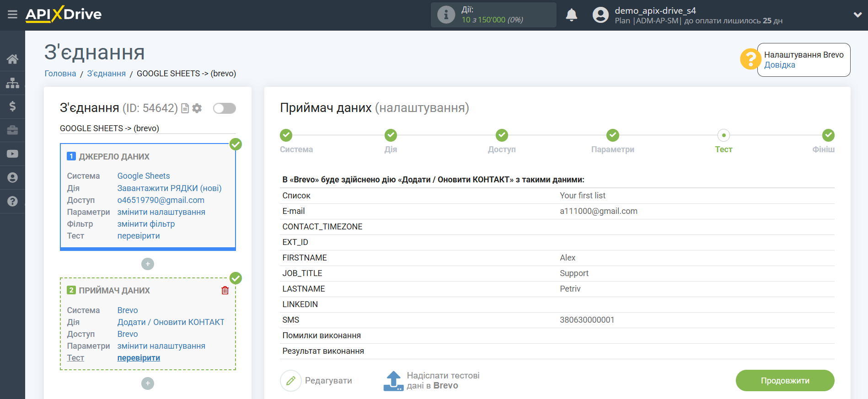The height and width of the screenshot is (399, 868).
Task: Go to Фініш step
Action: (828, 135)
